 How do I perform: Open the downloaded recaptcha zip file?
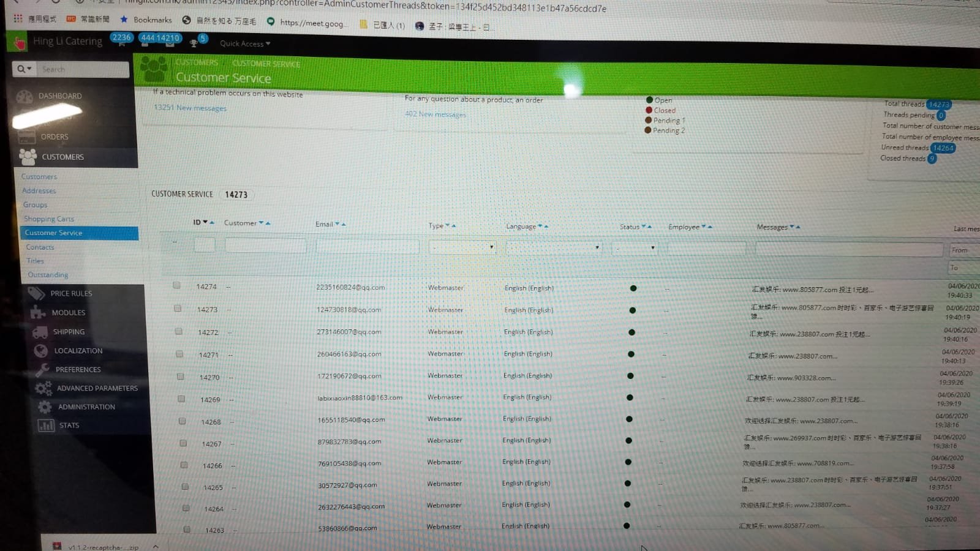(96, 547)
